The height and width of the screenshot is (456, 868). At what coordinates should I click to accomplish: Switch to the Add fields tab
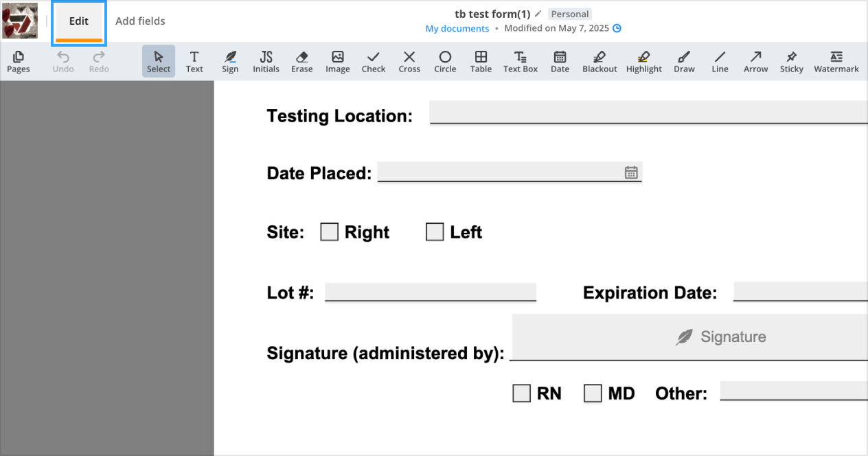pyautogui.click(x=140, y=21)
